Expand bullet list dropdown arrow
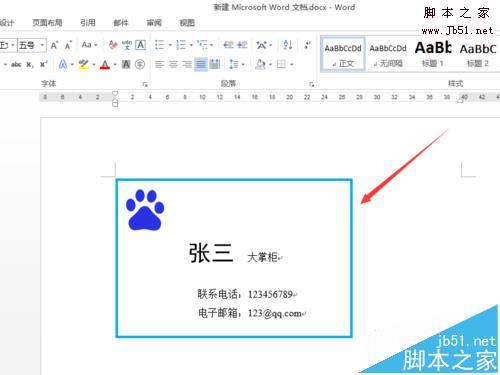This screenshot has height=375, width=500. (x=170, y=45)
